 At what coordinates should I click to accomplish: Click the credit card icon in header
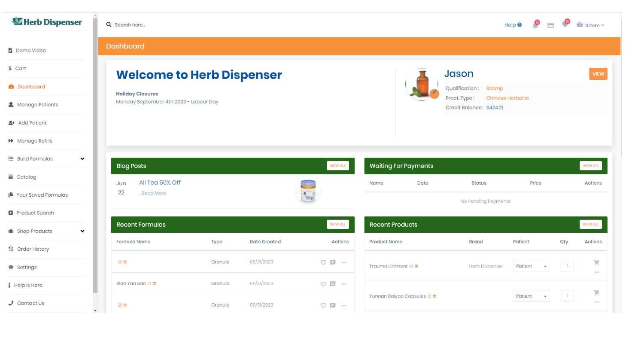pyautogui.click(x=550, y=25)
